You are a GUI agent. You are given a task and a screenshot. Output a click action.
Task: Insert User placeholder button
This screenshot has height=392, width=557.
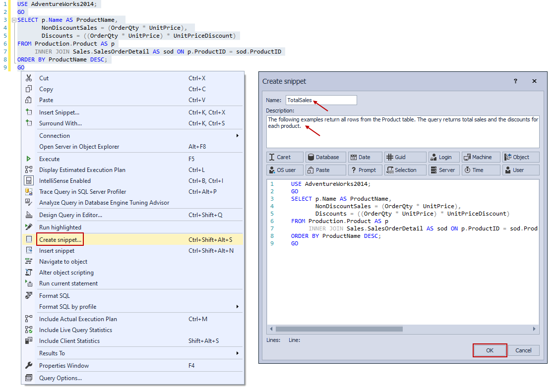[521, 170]
